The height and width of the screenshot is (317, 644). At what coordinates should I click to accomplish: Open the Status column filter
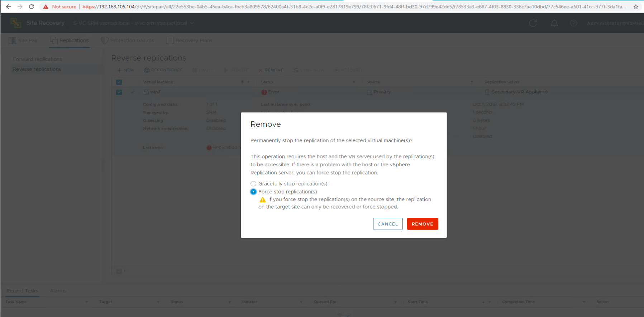tap(354, 82)
